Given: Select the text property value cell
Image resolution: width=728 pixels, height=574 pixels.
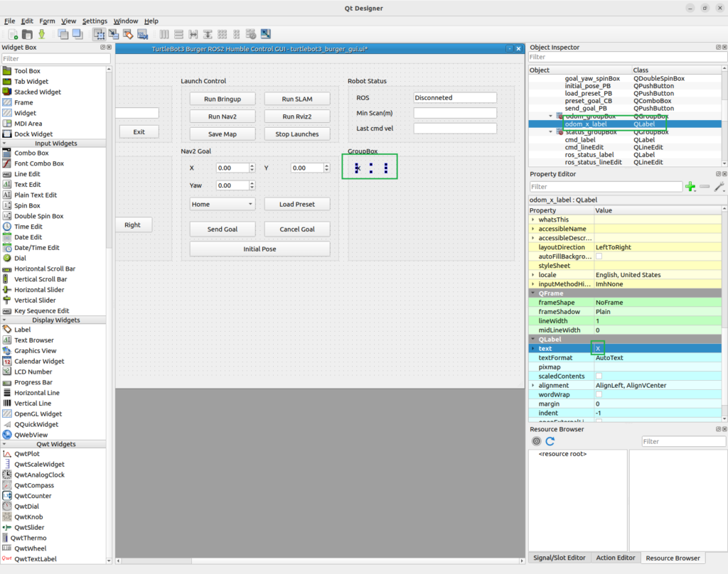Looking at the screenshot, I should tap(658, 349).
